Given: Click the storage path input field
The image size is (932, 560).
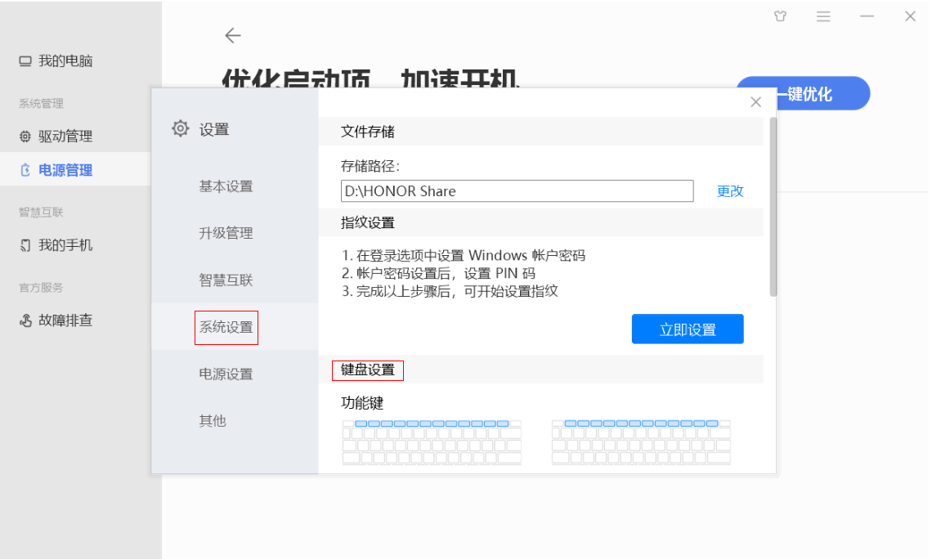Looking at the screenshot, I should click(517, 191).
